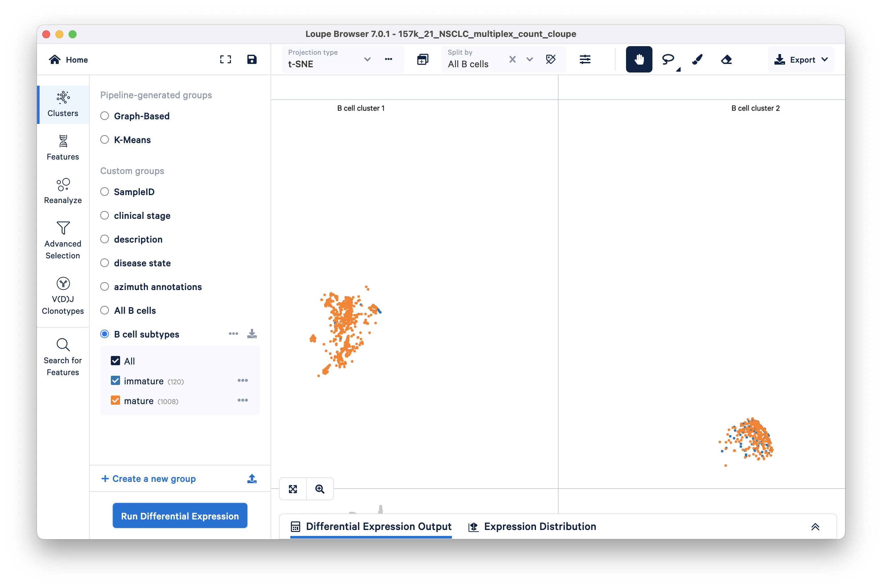882x588 pixels.
Task: Open plot settings sliders icon
Action: [x=585, y=59]
